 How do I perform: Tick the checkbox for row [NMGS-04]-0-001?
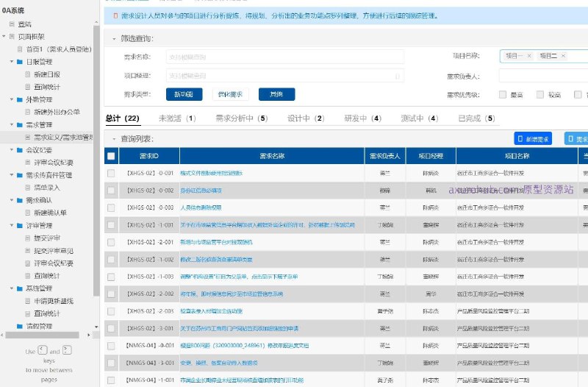111,346
